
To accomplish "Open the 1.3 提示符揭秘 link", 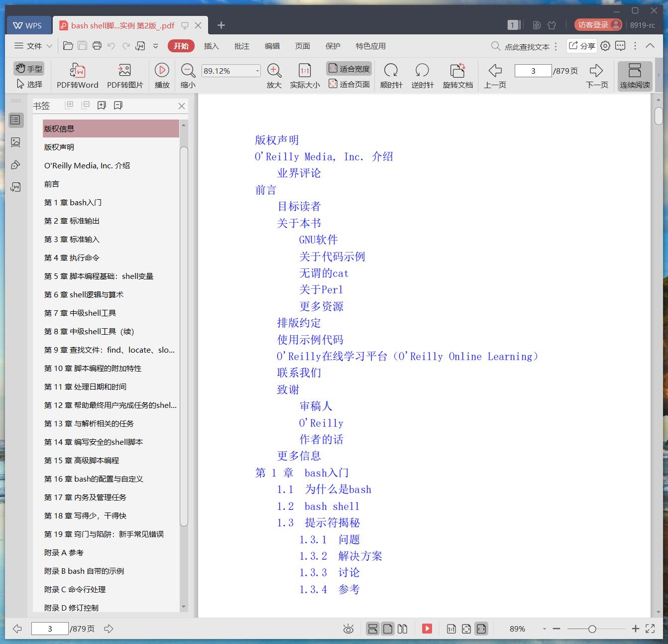I will (318, 522).
